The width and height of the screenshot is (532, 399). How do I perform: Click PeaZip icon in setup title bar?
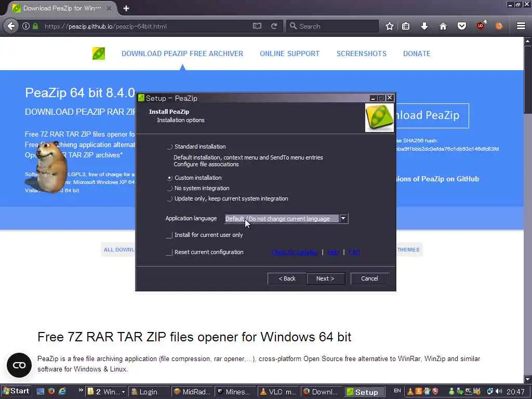coord(141,98)
